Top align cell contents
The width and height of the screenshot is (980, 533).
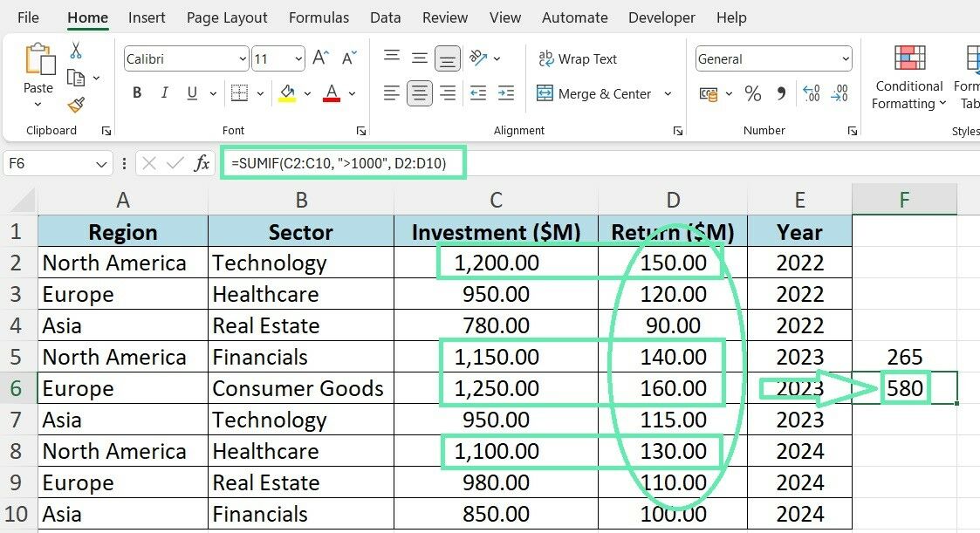[392, 58]
